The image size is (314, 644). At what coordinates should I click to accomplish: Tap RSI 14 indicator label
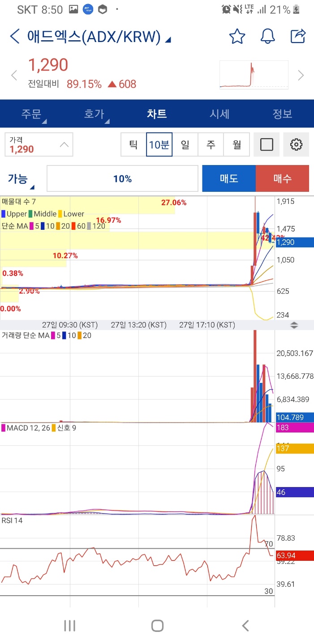(12, 521)
